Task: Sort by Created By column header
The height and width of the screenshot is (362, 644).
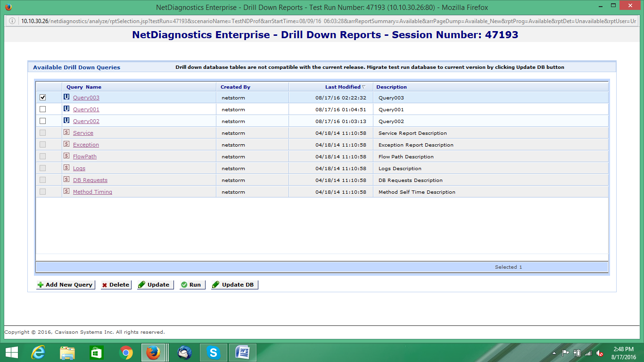Action: [253, 87]
